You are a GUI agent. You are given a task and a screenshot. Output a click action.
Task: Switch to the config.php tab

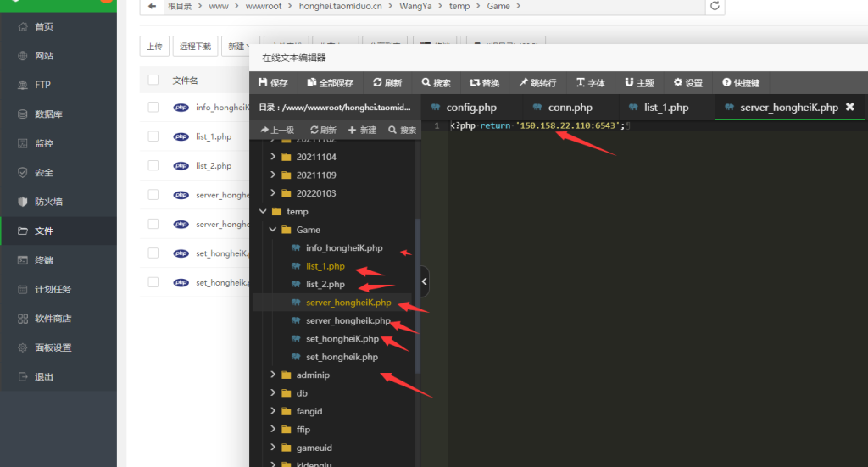click(464, 108)
